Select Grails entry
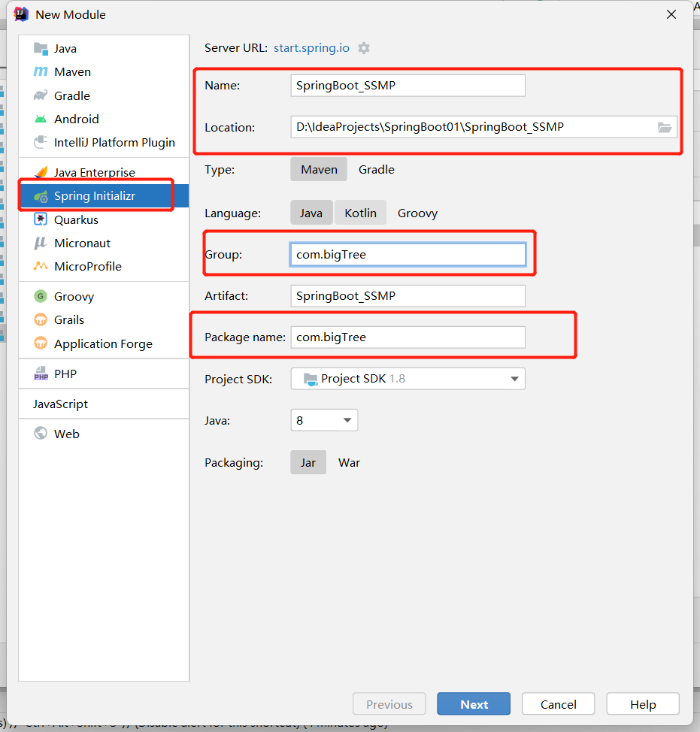The height and width of the screenshot is (732, 700). point(104,320)
